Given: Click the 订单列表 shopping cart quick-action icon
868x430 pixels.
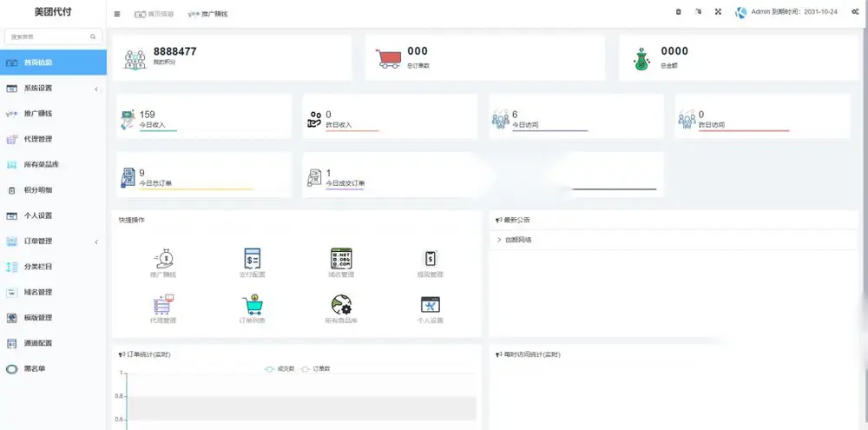Looking at the screenshot, I should click(253, 305).
